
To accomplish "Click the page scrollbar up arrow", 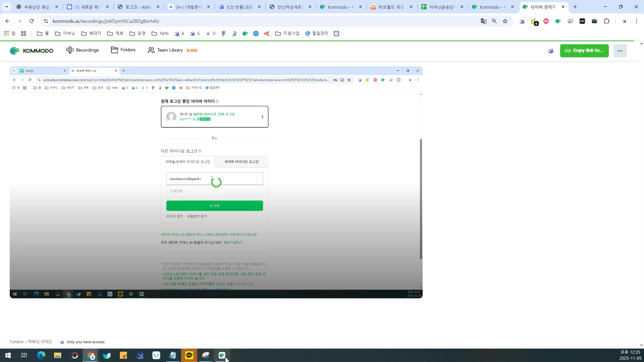I will click(641, 44).
